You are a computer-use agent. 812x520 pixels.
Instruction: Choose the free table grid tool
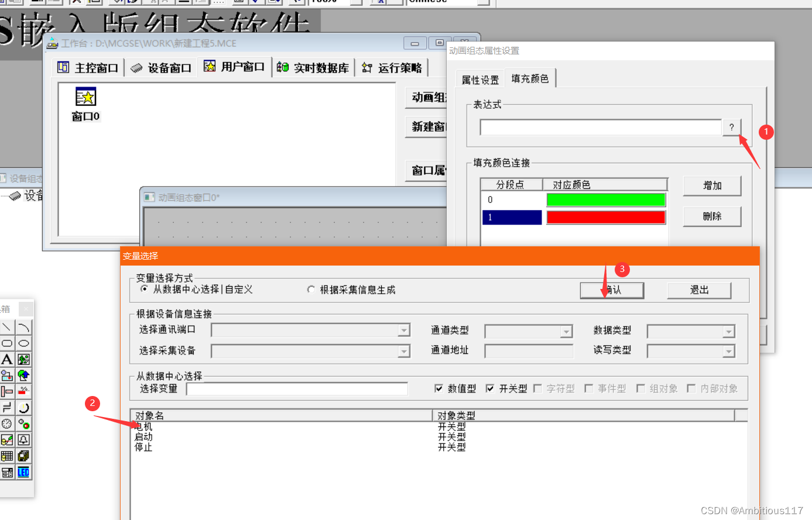[x=7, y=456]
